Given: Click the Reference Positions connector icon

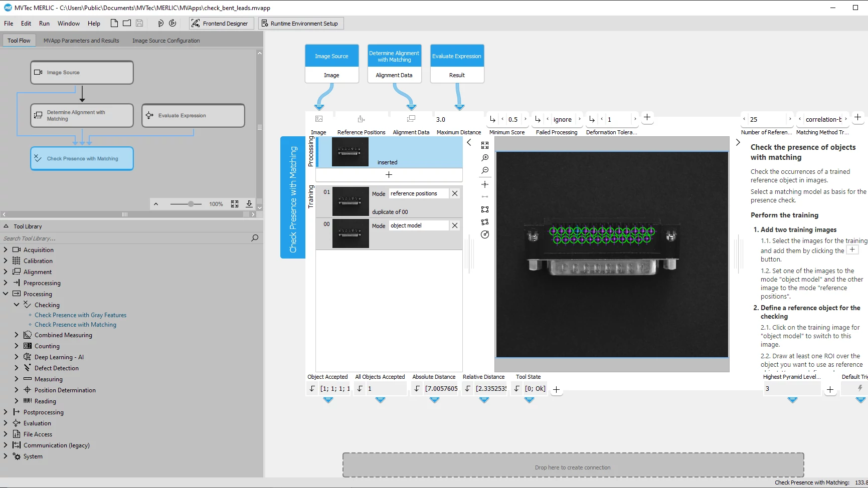Looking at the screenshot, I should (361, 119).
